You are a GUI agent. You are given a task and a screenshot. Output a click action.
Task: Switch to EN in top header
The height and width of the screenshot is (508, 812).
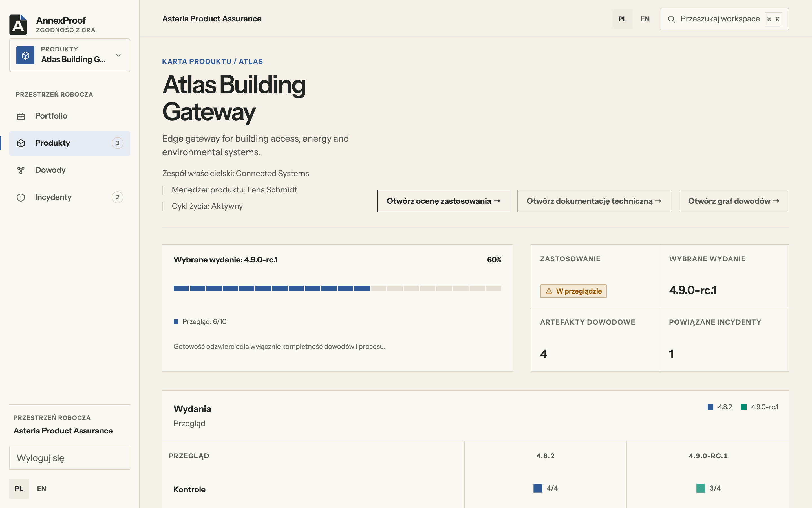coord(645,19)
